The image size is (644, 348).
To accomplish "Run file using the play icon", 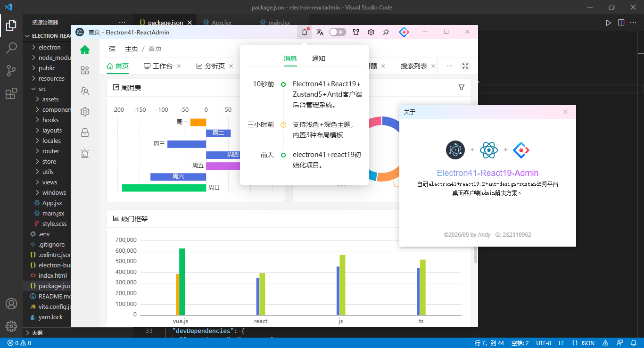I will coord(609,22).
